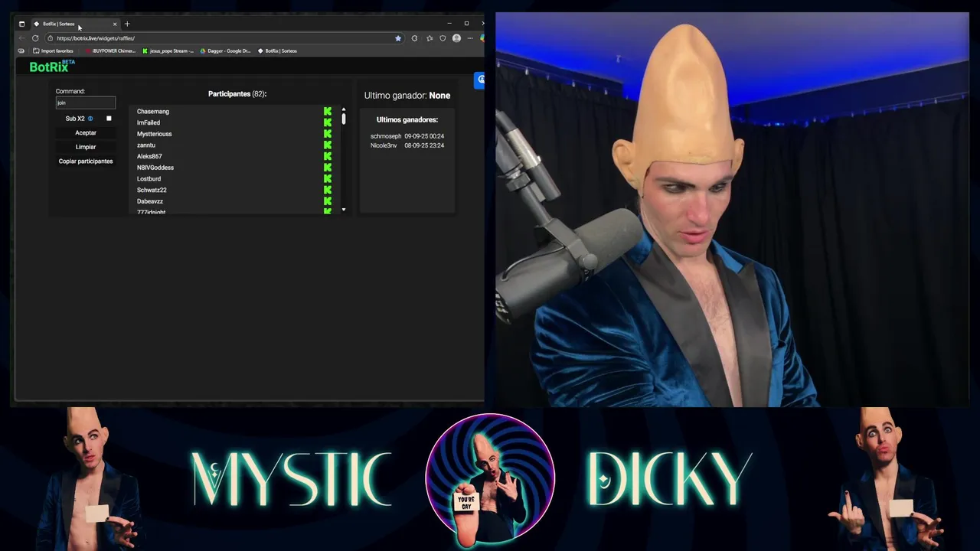The width and height of the screenshot is (980, 551).
Task: Select participant zanntu
Action: click(x=146, y=145)
